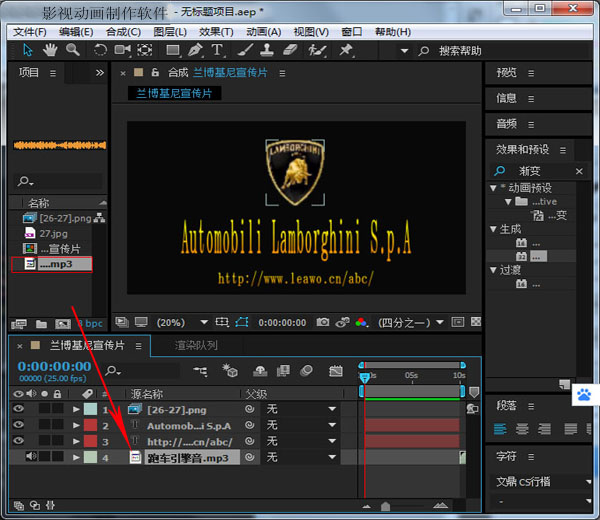Expand layer 1 [26-27].png properties
The image size is (600, 520).
click(x=76, y=409)
